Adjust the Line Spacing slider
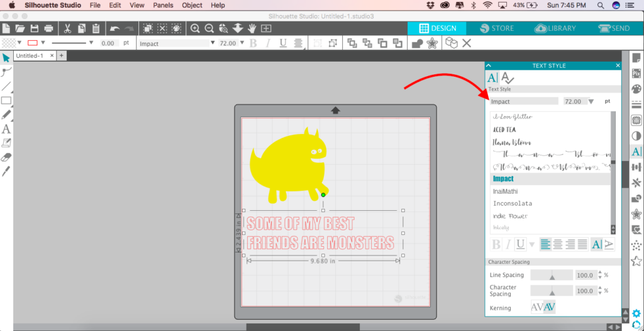Image resolution: width=644 pixels, height=331 pixels. coord(552,276)
